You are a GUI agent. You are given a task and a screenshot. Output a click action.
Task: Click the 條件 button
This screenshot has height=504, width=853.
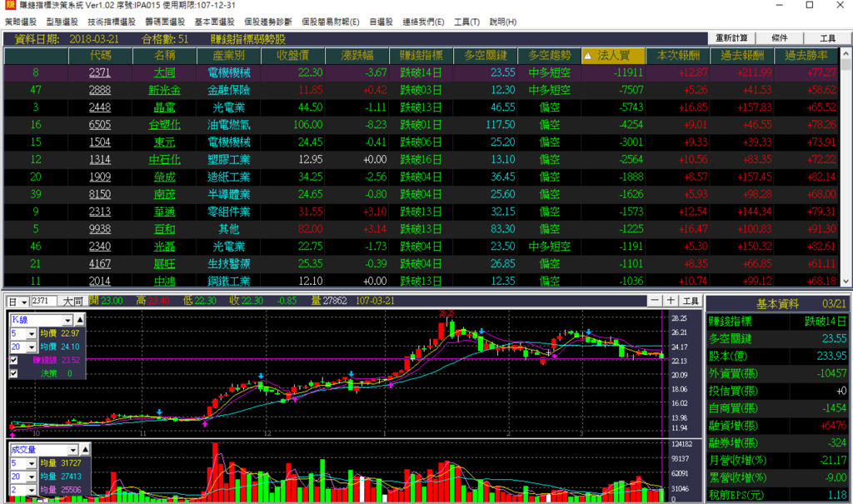click(779, 38)
